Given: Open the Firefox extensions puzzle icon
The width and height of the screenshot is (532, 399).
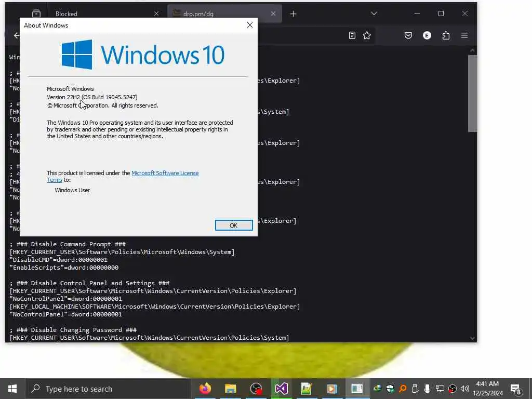Looking at the screenshot, I should [x=446, y=35].
